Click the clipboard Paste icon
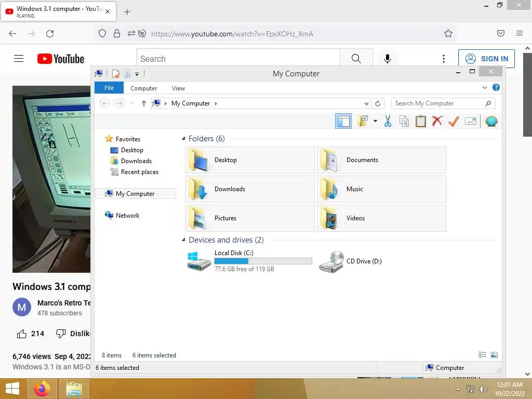532x399 pixels. pos(421,121)
